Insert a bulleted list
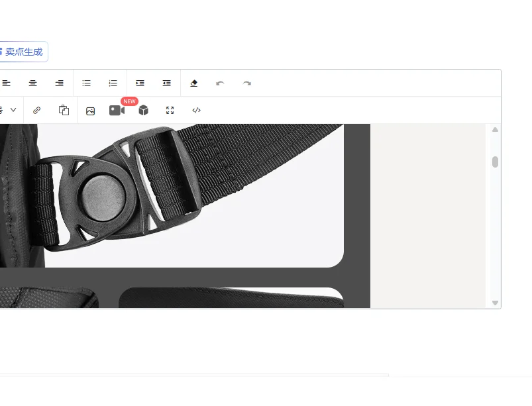 (x=86, y=83)
